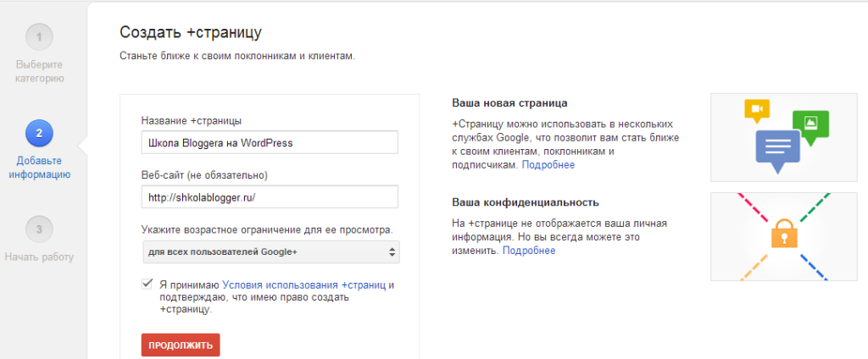Click the blue text message bubble icon
868x359 pixels.
777,151
